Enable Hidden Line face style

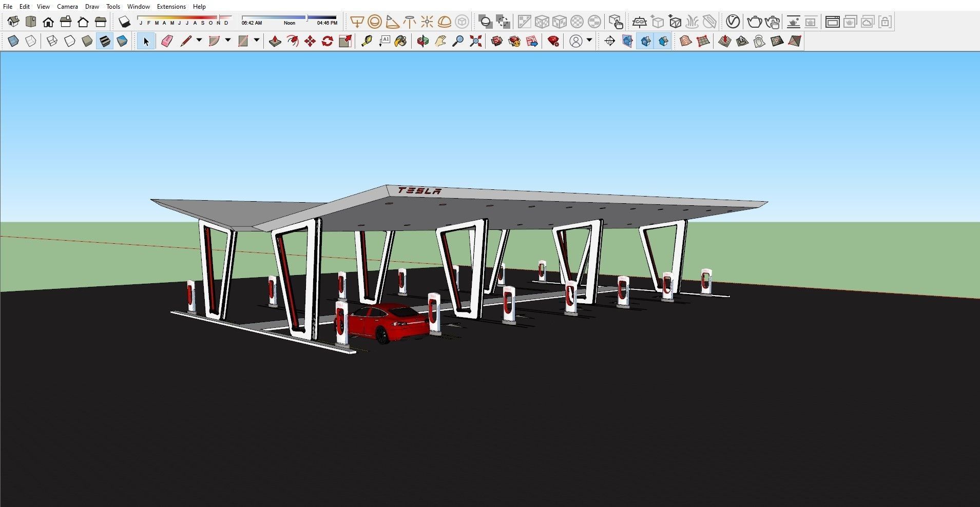(x=70, y=41)
